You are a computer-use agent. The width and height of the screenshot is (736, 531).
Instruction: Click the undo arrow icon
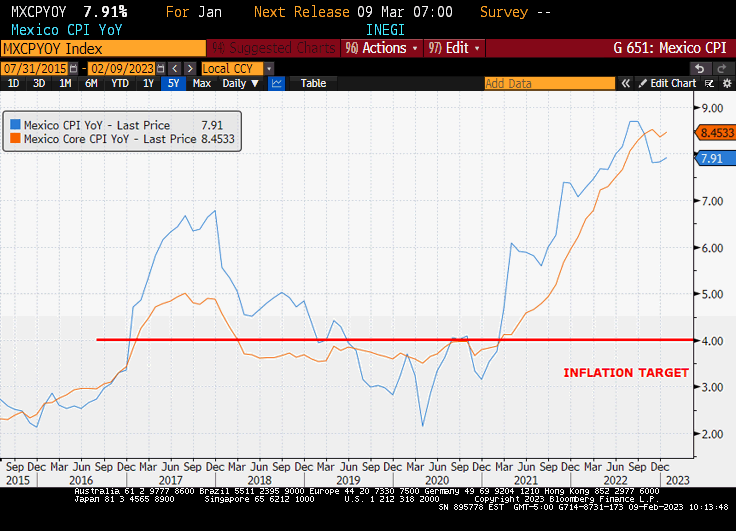tap(699, 68)
